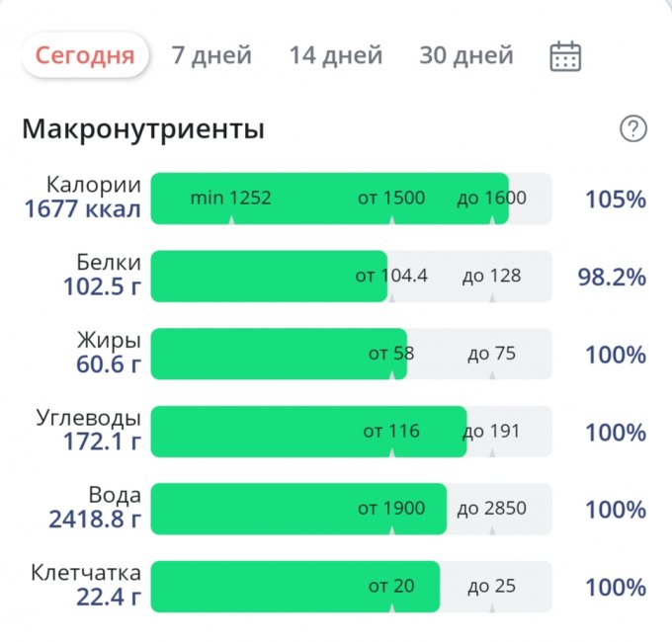Click the 105% calories percentage

[x=615, y=200]
